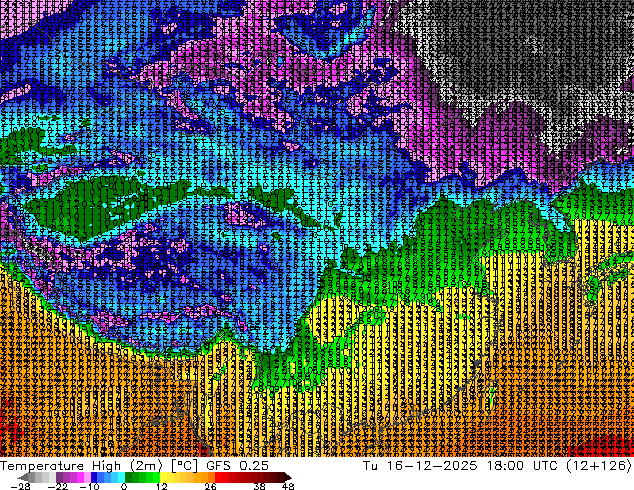Click the dark brown right arrow of the color scale
Screen dimensions: 634x490
click(x=288, y=477)
